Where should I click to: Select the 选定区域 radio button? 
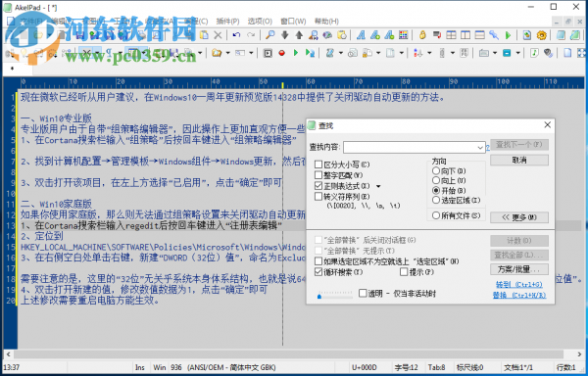coord(436,200)
